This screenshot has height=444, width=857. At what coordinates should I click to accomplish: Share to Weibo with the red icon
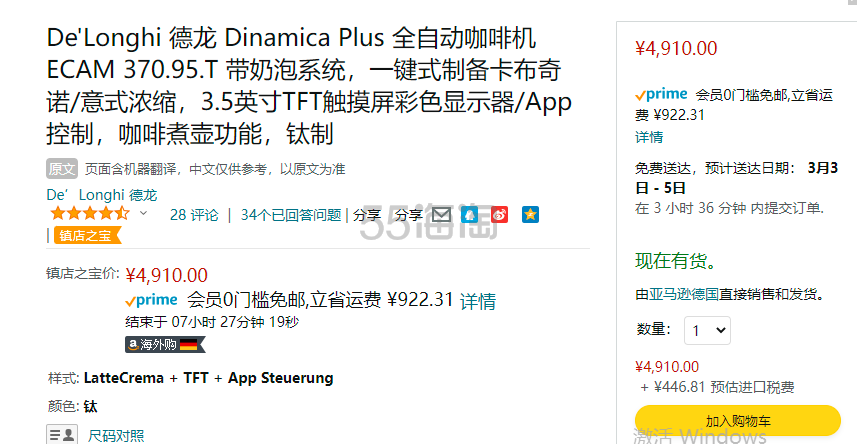[x=499, y=214]
